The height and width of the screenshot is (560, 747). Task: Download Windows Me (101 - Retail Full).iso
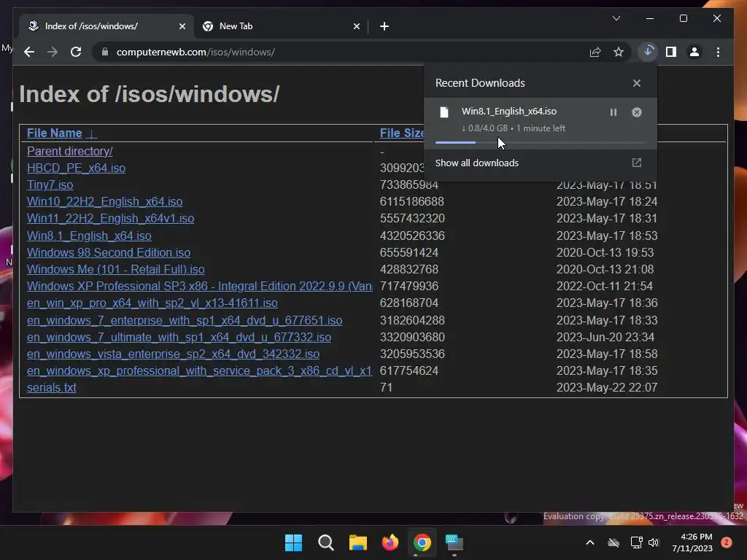point(116,269)
